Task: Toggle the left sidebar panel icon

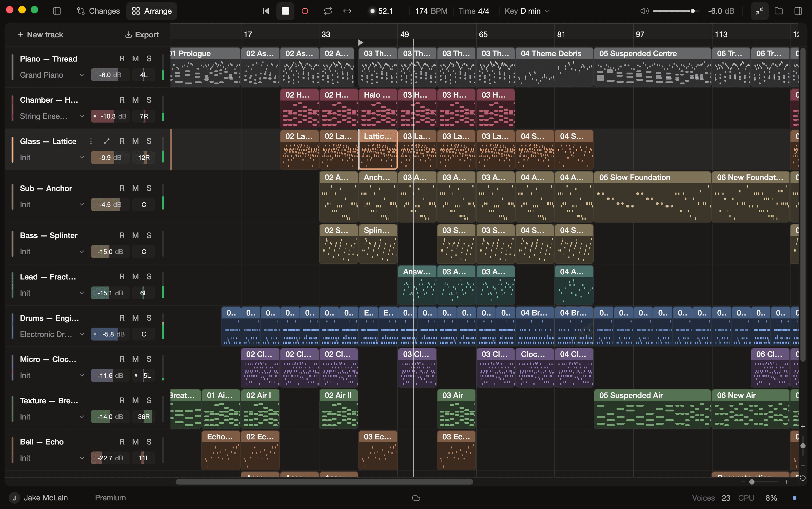Action: (x=57, y=11)
